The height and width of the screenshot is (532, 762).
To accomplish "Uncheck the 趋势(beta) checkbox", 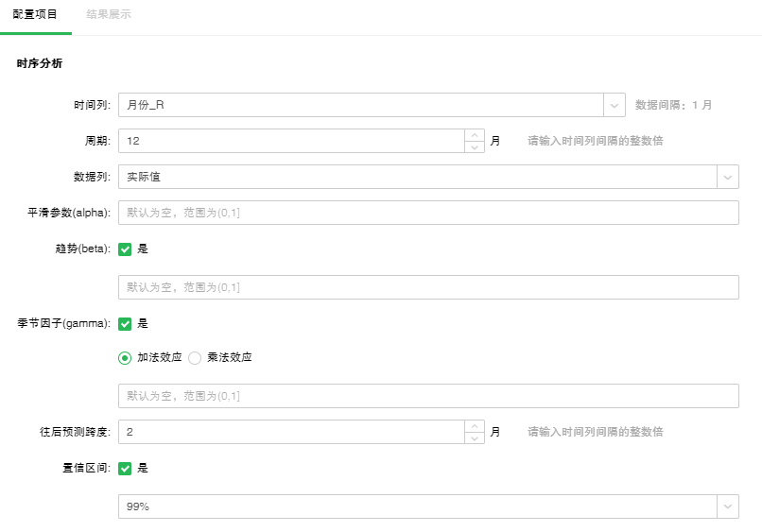I will pyautogui.click(x=125, y=249).
